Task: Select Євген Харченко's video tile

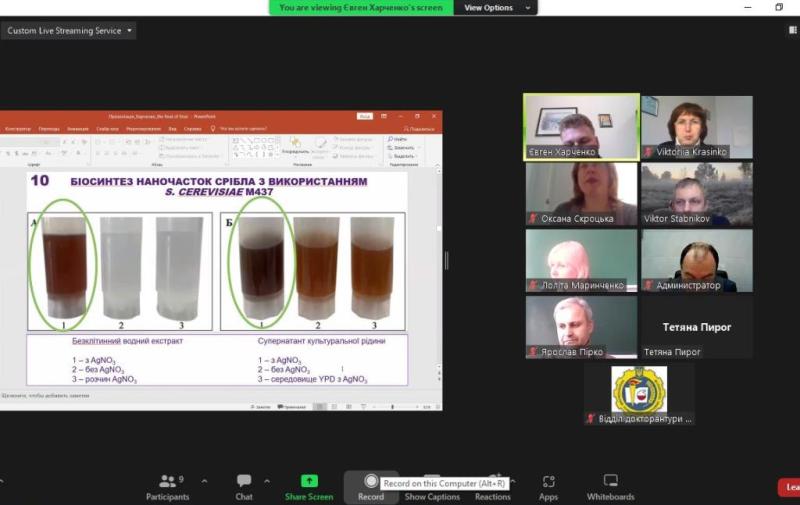Action: 581,127
